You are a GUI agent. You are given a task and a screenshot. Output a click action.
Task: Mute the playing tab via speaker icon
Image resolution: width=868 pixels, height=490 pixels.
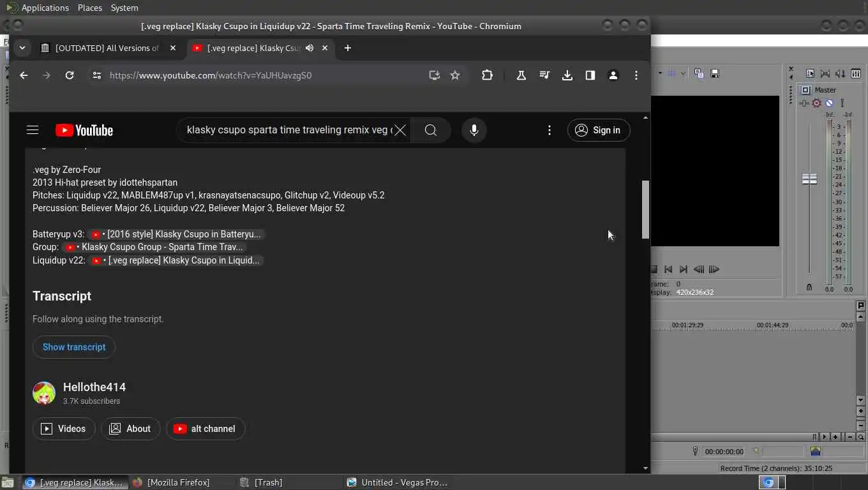(x=310, y=48)
